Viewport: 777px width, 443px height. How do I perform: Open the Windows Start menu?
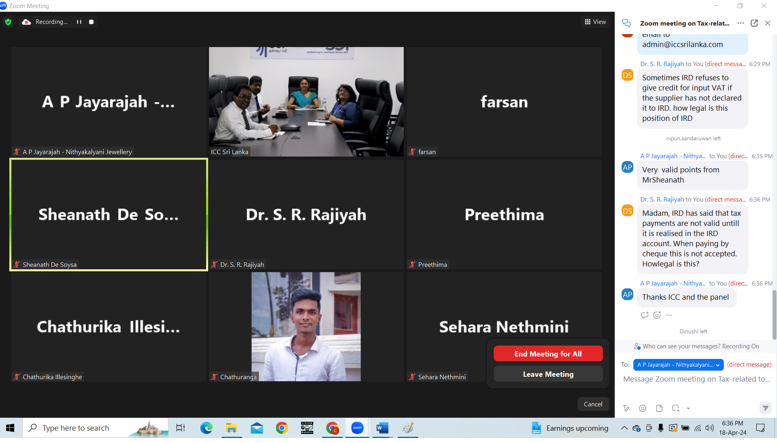tap(10, 428)
